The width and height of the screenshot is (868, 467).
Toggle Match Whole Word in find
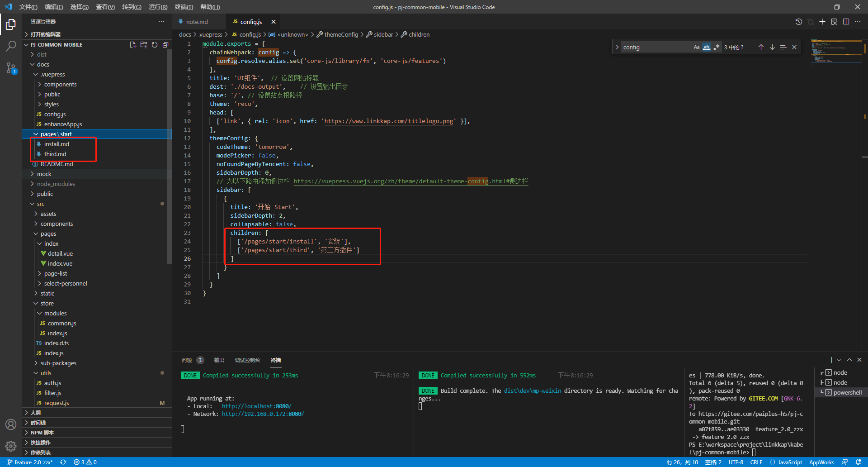click(707, 47)
